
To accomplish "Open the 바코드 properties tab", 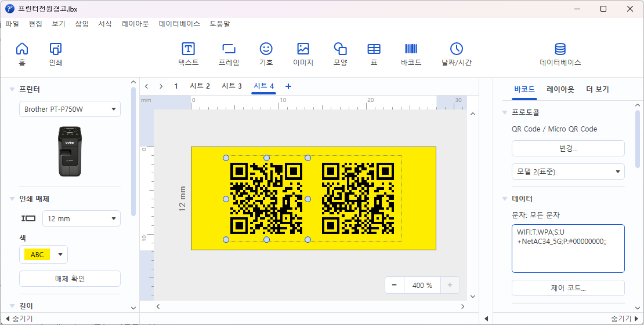I will 524,89.
